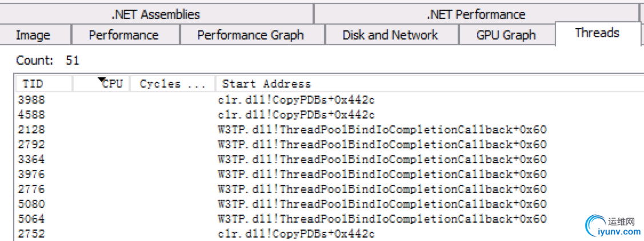Select thread 3988 row

[329, 100]
